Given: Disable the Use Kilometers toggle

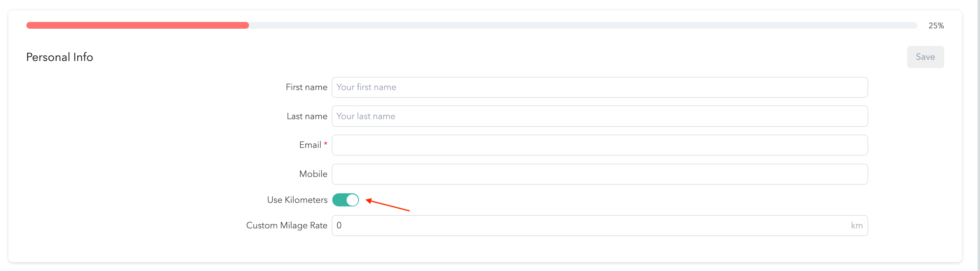Looking at the screenshot, I should pyautogui.click(x=345, y=200).
